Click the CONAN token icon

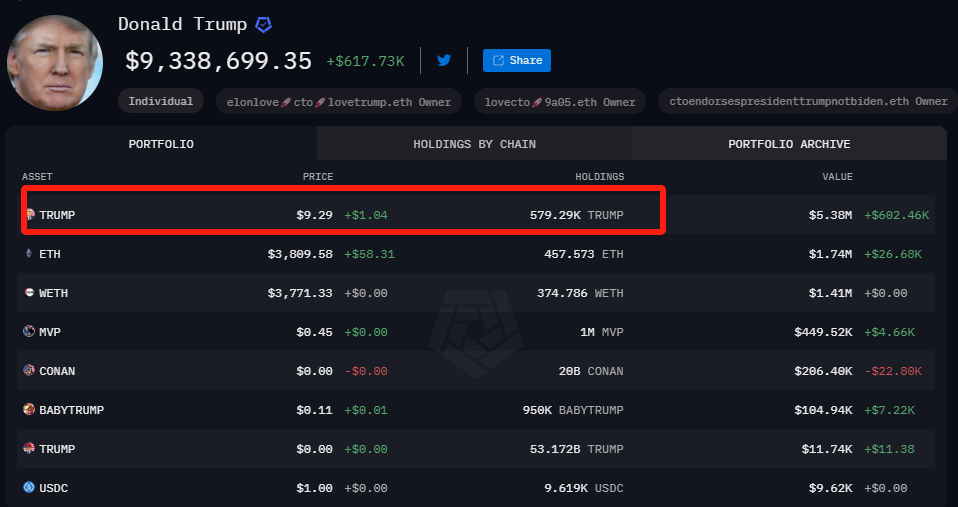(x=29, y=370)
